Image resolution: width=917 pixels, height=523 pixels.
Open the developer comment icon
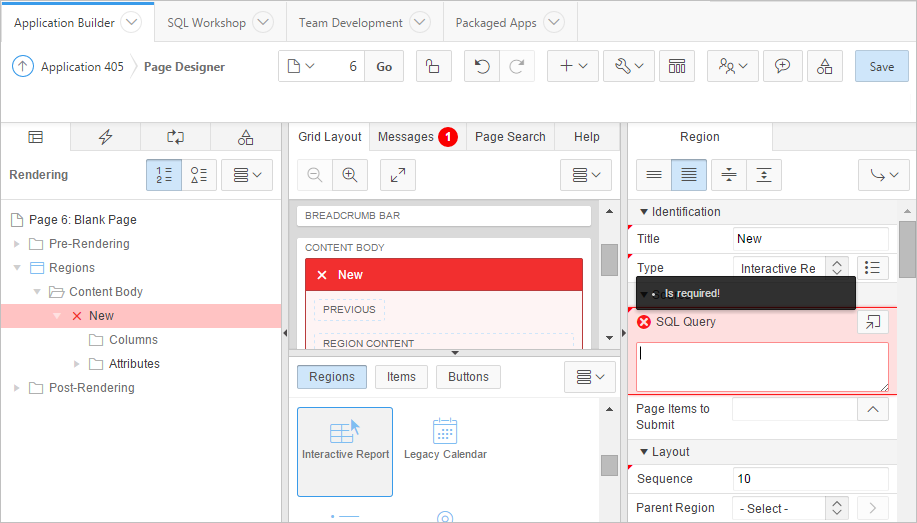pos(782,66)
